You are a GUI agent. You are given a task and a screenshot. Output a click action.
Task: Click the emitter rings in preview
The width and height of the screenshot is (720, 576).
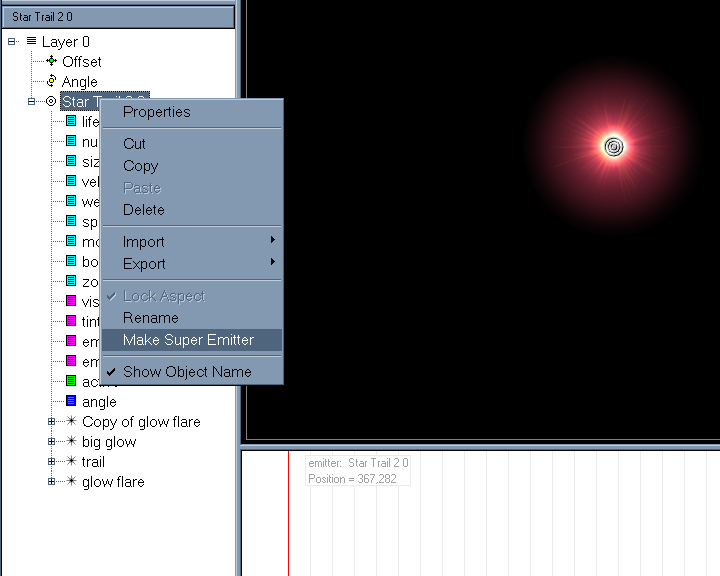615,147
